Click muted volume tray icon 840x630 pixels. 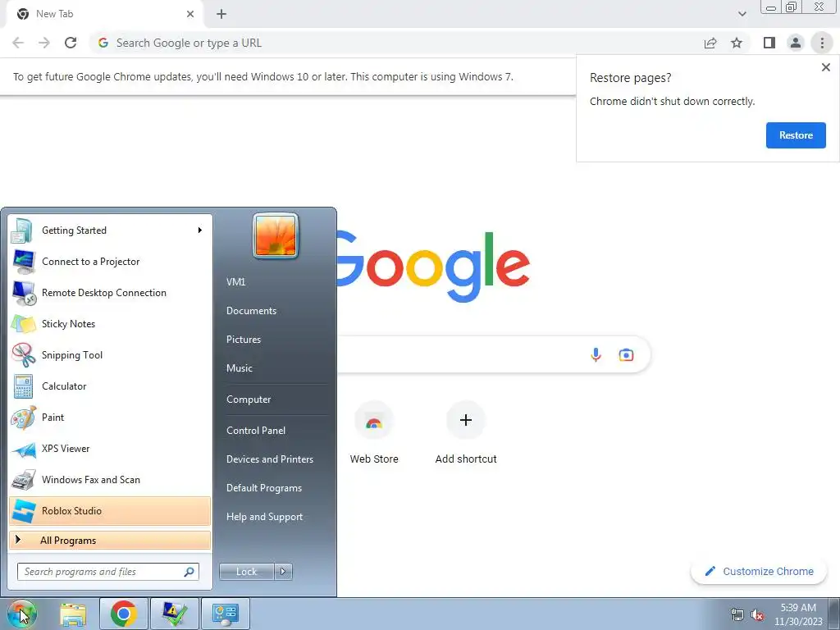tap(757, 615)
